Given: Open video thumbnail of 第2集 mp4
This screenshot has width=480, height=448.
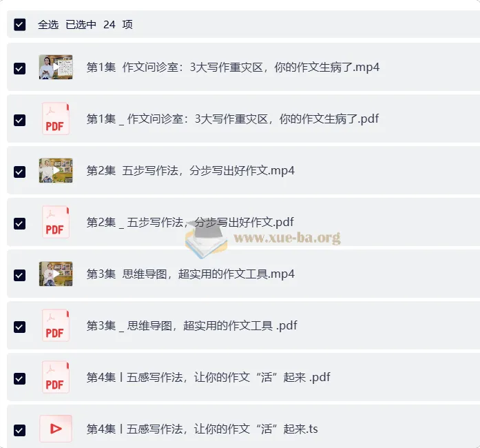Looking at the screenshot, I should pos(56,170).
